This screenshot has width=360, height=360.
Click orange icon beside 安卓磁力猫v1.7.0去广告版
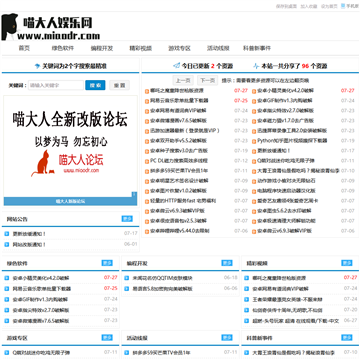254,121
